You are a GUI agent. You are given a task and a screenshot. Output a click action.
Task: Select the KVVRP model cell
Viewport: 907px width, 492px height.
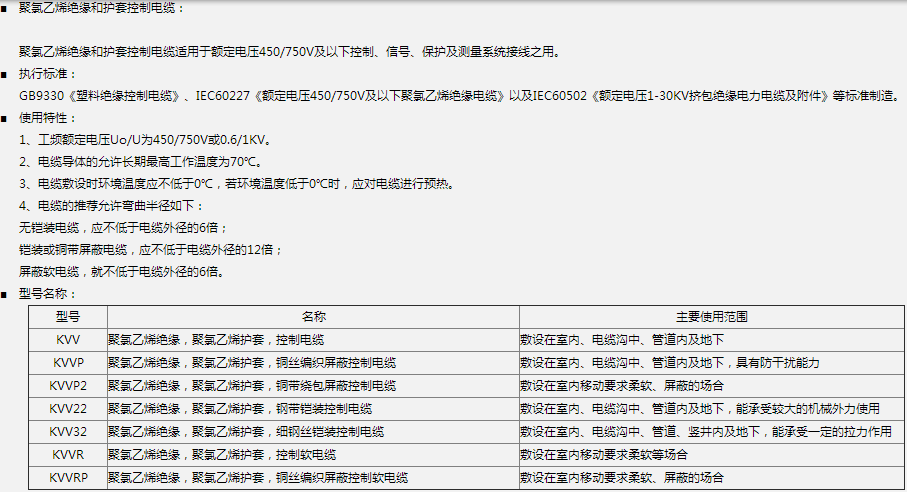point(68,477)
